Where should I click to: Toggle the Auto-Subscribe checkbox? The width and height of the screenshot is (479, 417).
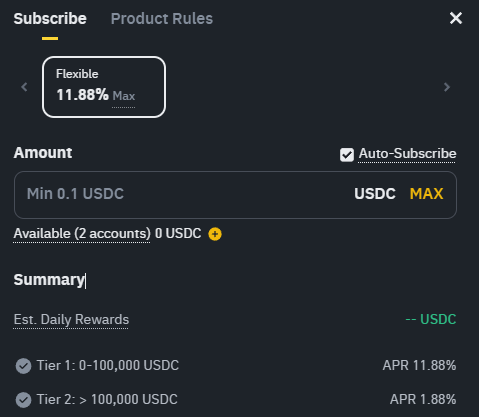click(x=347, y=155)
